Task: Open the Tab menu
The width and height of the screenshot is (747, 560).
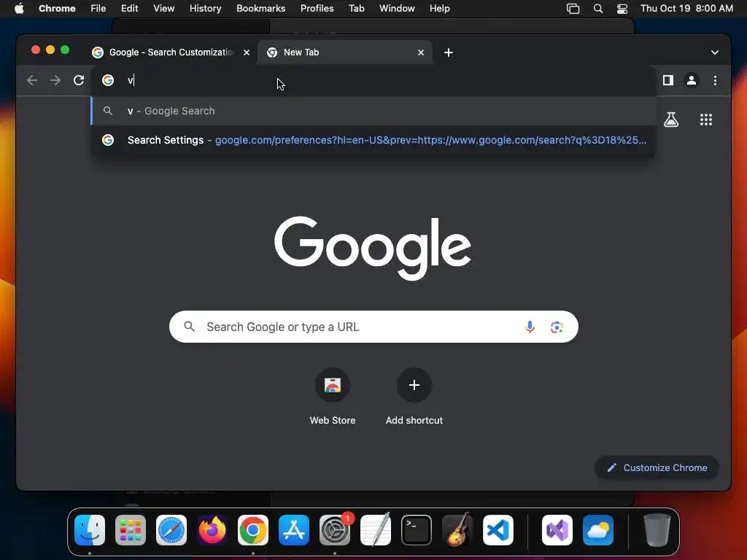Action: pyautogui.click(x=356, y=8)
